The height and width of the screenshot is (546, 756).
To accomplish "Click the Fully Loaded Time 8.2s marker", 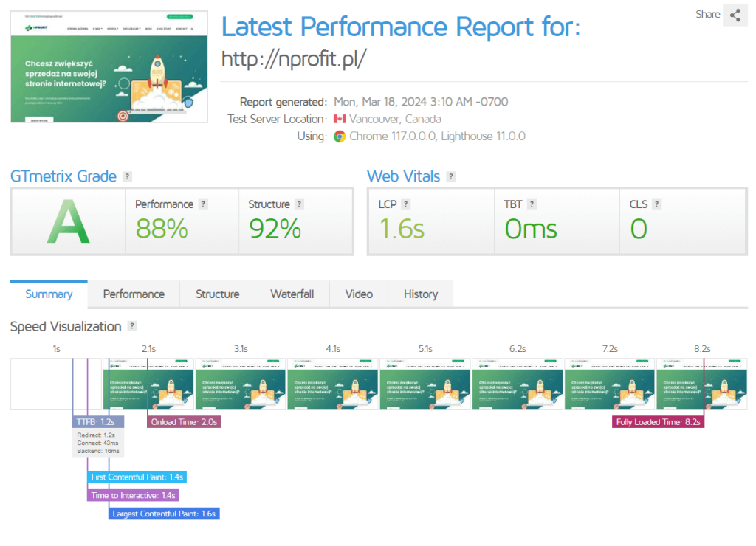I will 657,422.
